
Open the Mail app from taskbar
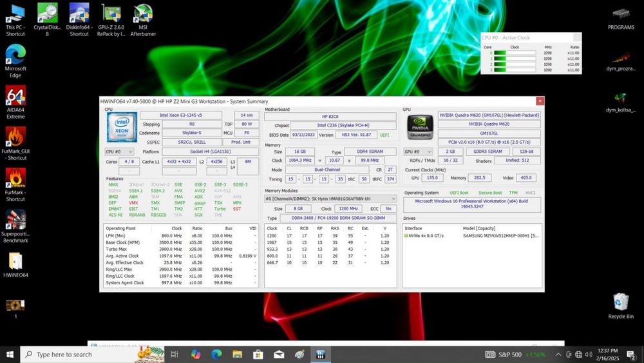tap(279, 355)
